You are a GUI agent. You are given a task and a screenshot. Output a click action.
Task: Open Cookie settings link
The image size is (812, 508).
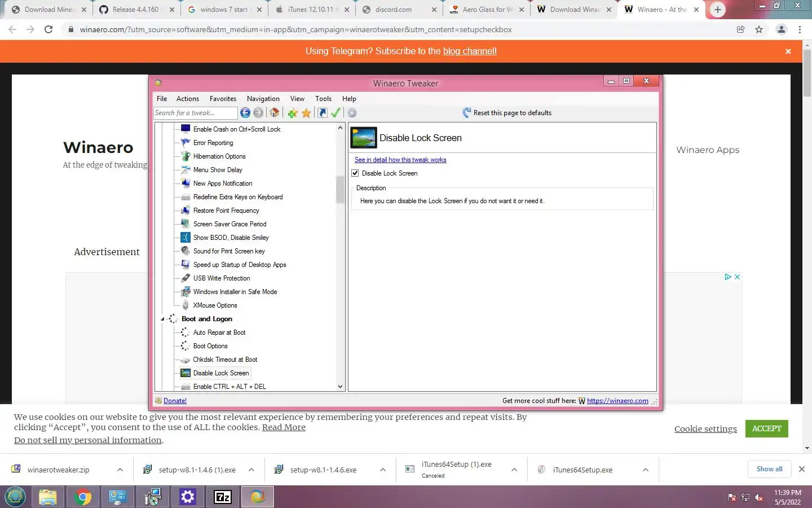[705, 429]
